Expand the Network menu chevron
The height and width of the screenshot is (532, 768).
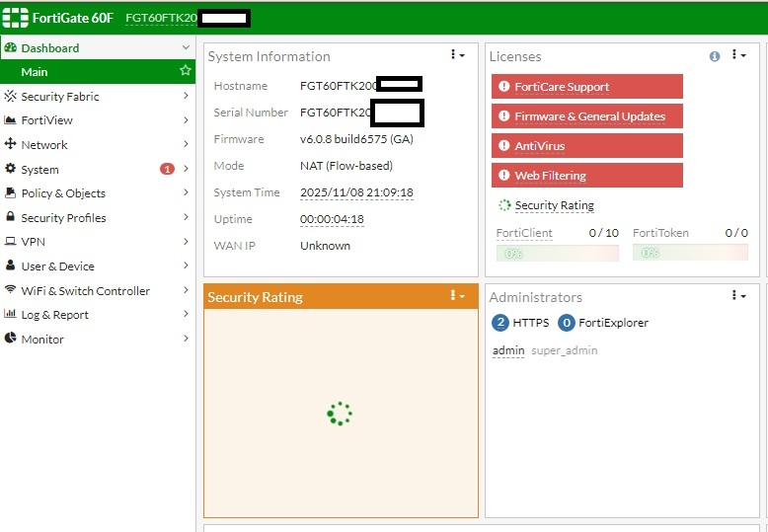186,143
